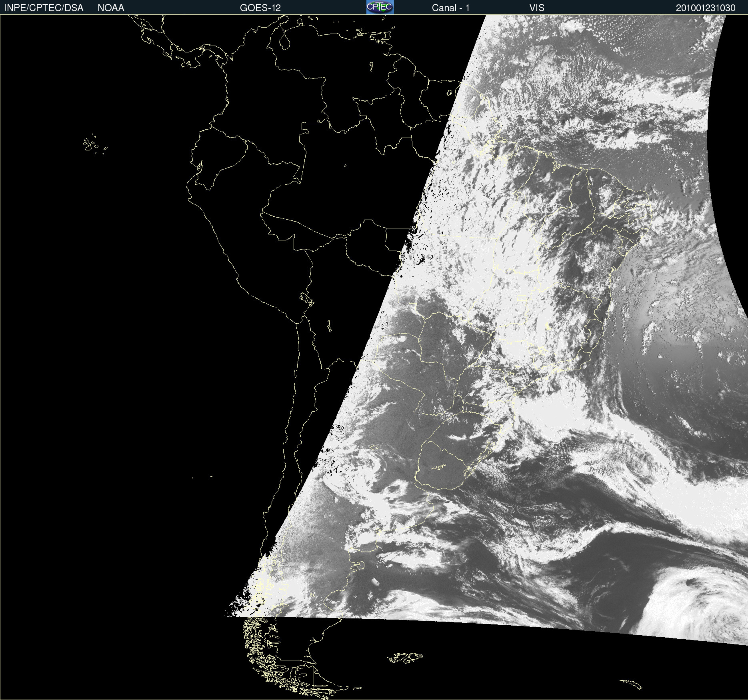Click the 'NOAA' label in header

111,8
